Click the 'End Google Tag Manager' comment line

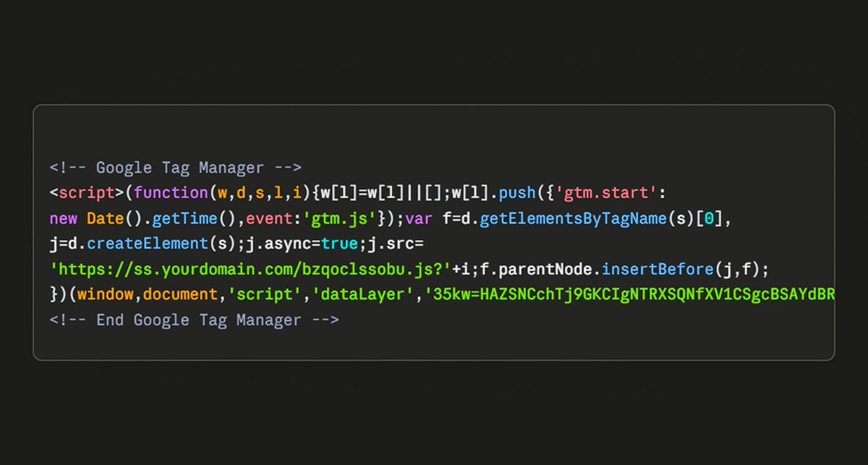pyautogui.click(x=194, y=320)
